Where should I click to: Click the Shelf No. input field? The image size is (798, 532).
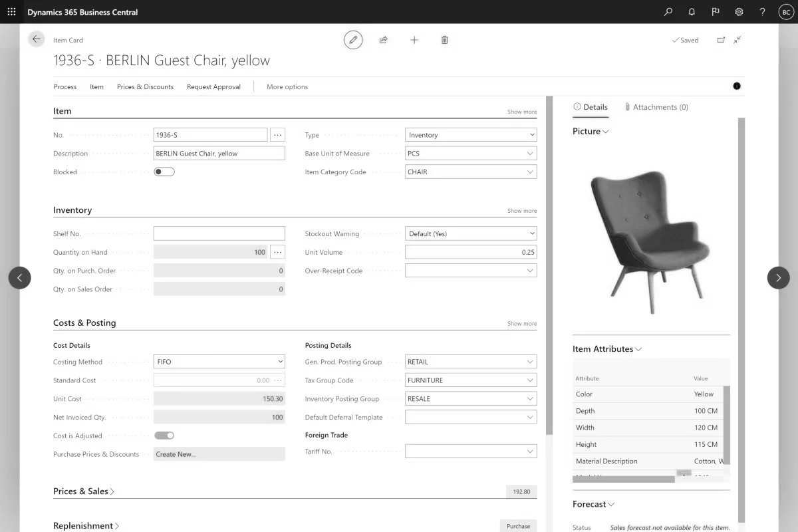pyautogui.click(x=219, y=234)
